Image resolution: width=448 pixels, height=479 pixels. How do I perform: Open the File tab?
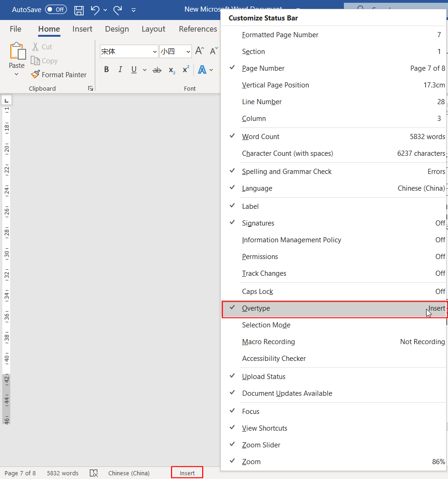pos(15,29)
